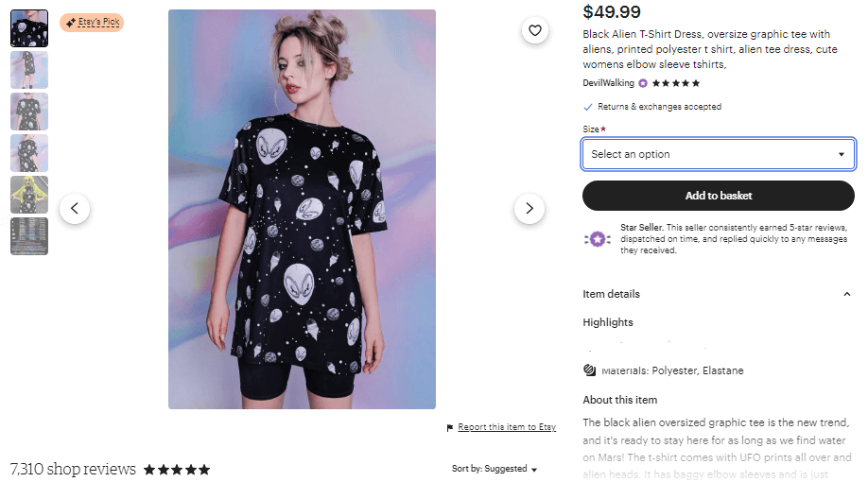Collapse the Item details section
Image resolution: width=868 pixels, height=482 pixels.
tap(847, 294)
